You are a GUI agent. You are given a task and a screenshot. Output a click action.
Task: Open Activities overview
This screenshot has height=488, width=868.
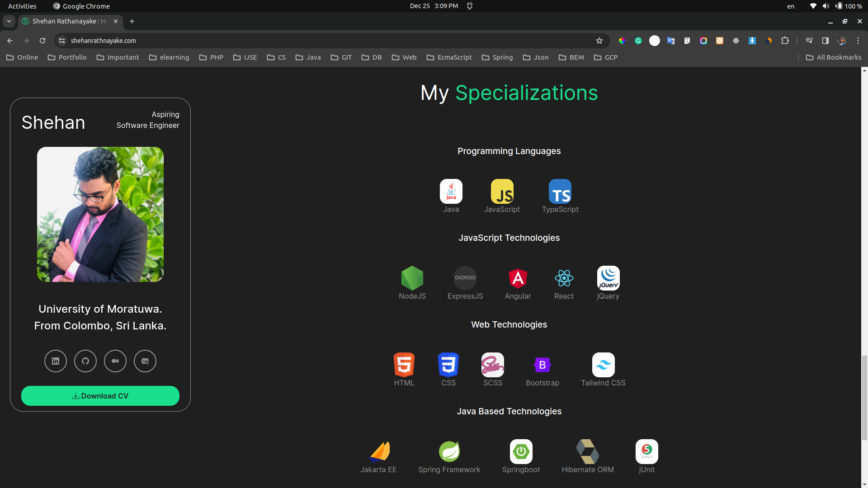tap(22, 6)
